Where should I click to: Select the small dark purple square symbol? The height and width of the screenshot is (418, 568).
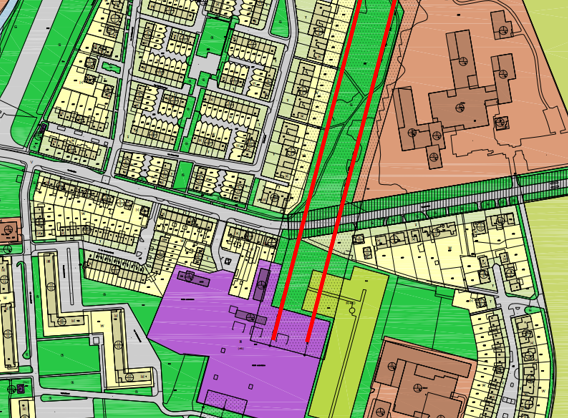pyautogui.click(x=21, y=389)
